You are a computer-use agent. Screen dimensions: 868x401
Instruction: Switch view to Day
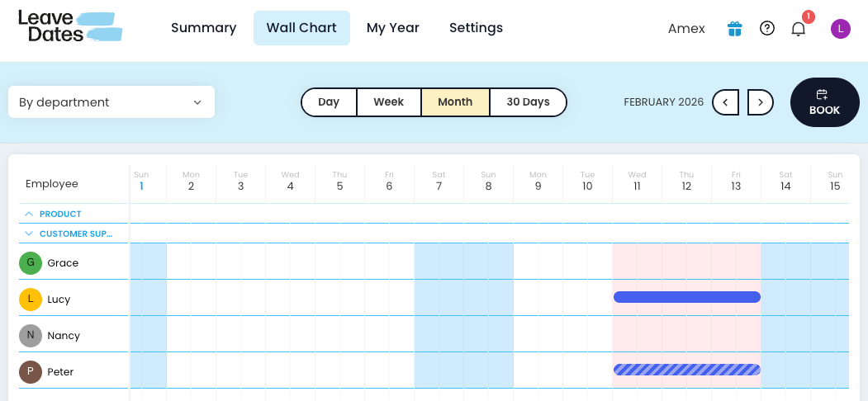click(x=329, y=102)
